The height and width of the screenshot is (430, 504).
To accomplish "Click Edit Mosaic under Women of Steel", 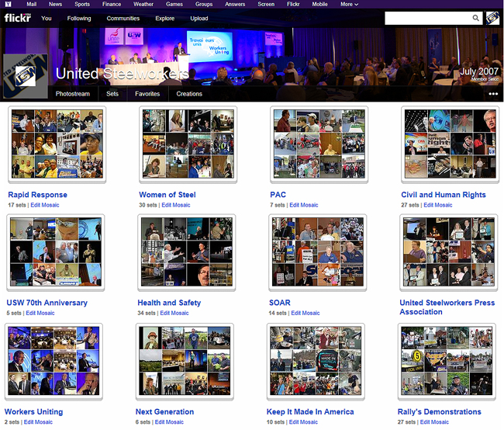I will click(174, 205).
